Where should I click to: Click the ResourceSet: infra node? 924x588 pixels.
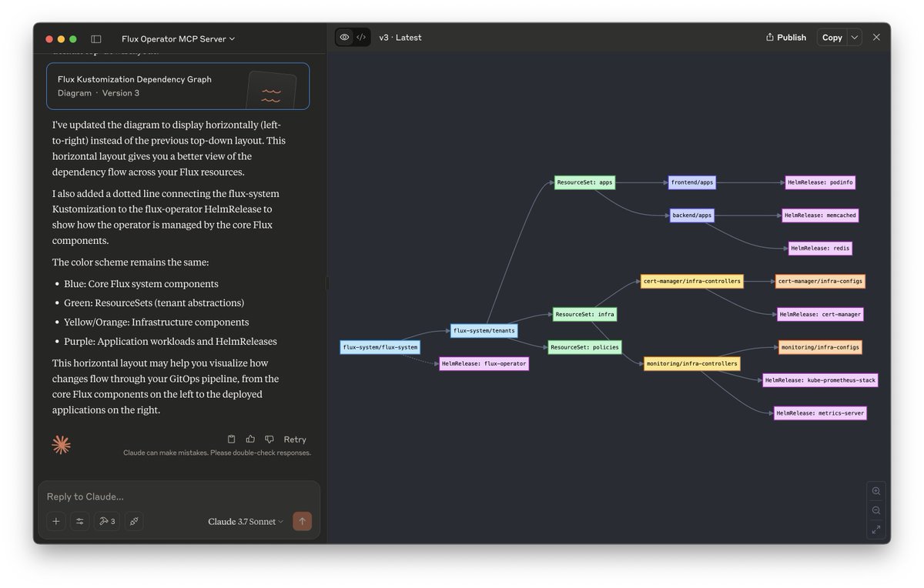click(585, 314)
